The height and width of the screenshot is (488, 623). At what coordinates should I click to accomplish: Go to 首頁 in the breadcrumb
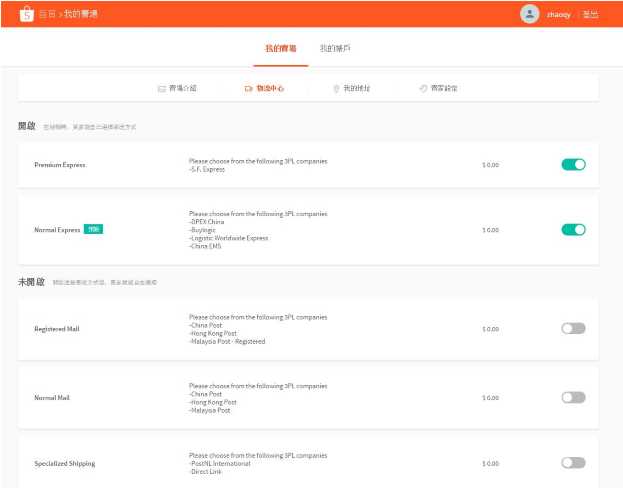(47, 15)
